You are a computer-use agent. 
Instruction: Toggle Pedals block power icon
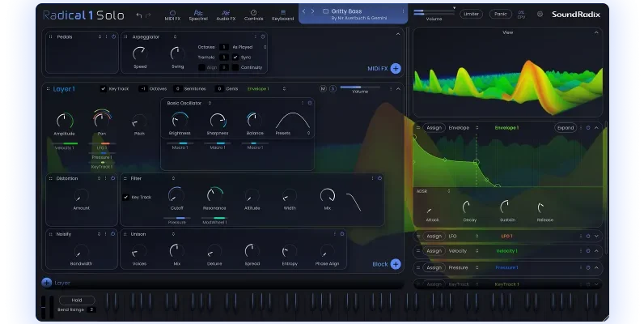point(114,36)
